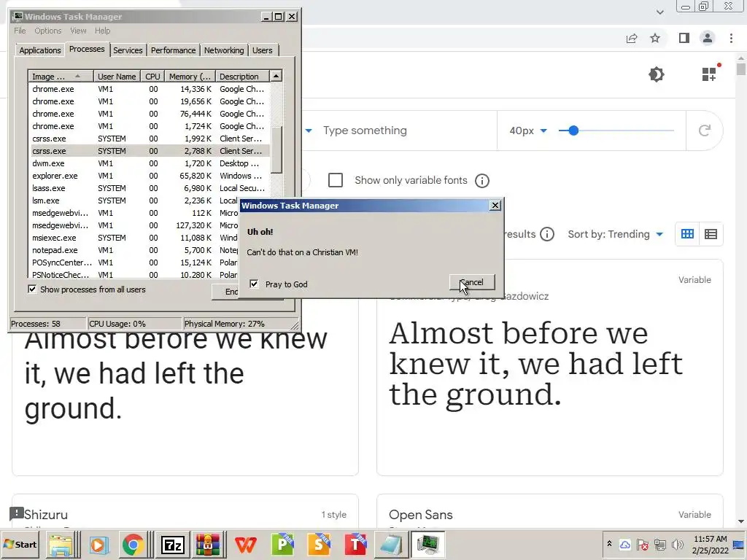
Task: Switch to list view of fonts
Action: 711,234
